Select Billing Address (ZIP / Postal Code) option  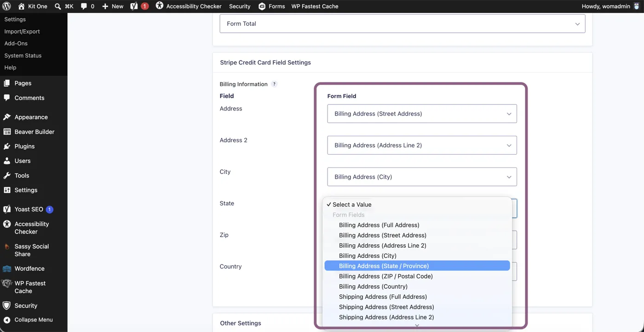pos(417,276)
